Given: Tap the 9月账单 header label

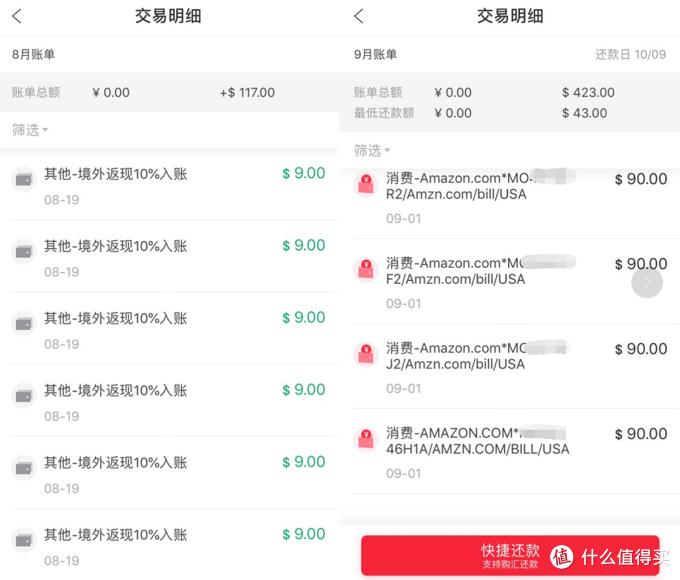Looking at the screenshot, I should tap(375, 55).
